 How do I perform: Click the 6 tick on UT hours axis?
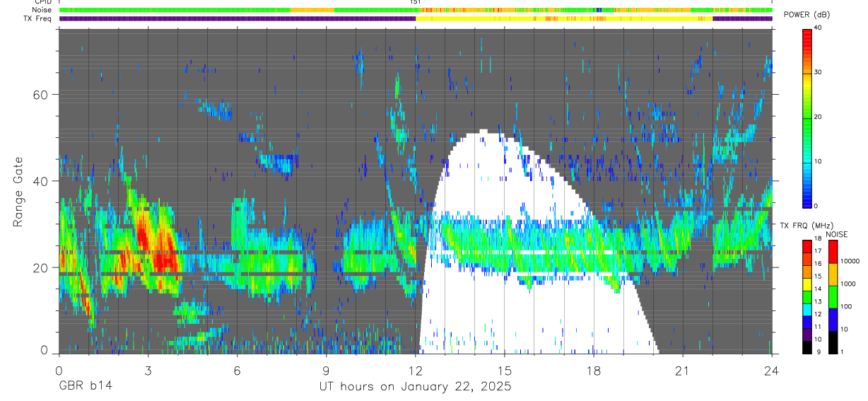[x=237, y=371]
